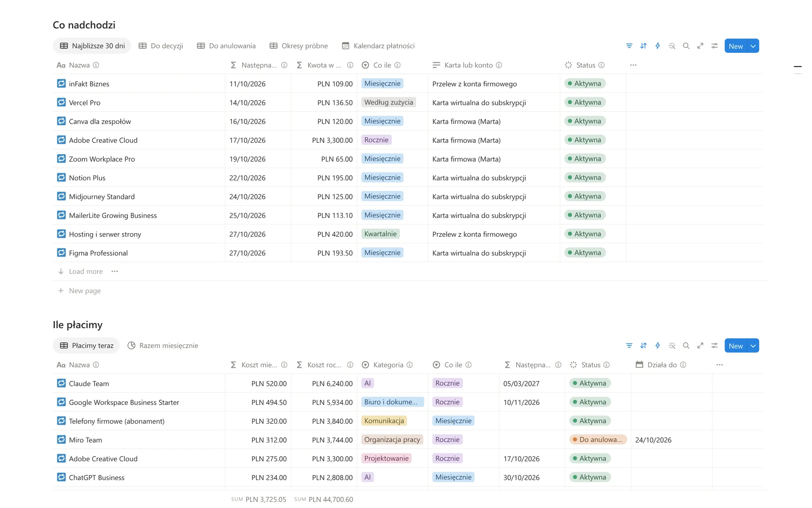This screenshot has width=812, height=508.
Task: Click more options next to Load more
Action: tap(115, 271)
